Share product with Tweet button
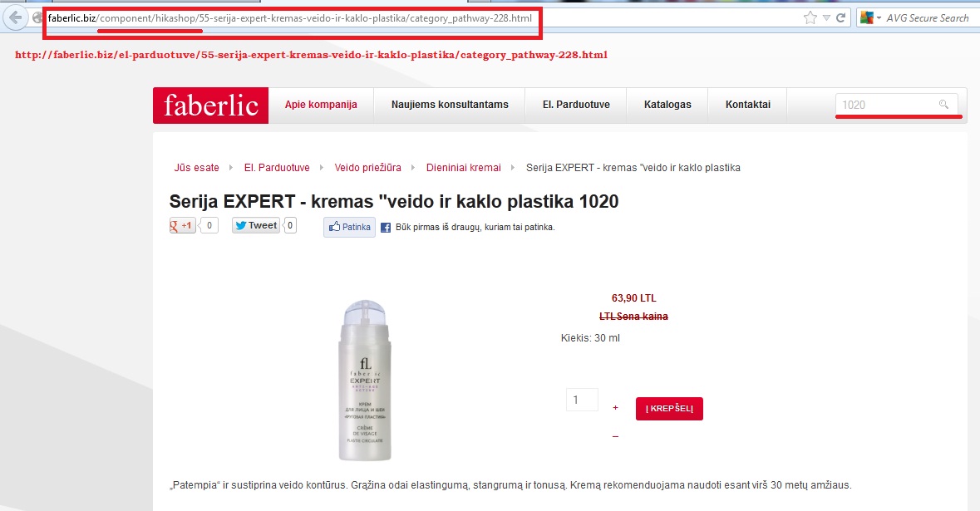 pyautogui.click(x=256, y=225)
